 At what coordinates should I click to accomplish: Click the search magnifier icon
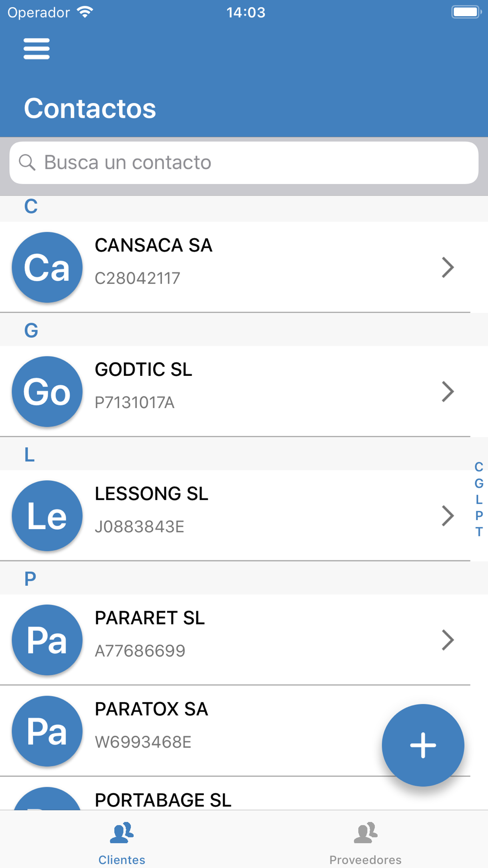(x=27, y=163)
